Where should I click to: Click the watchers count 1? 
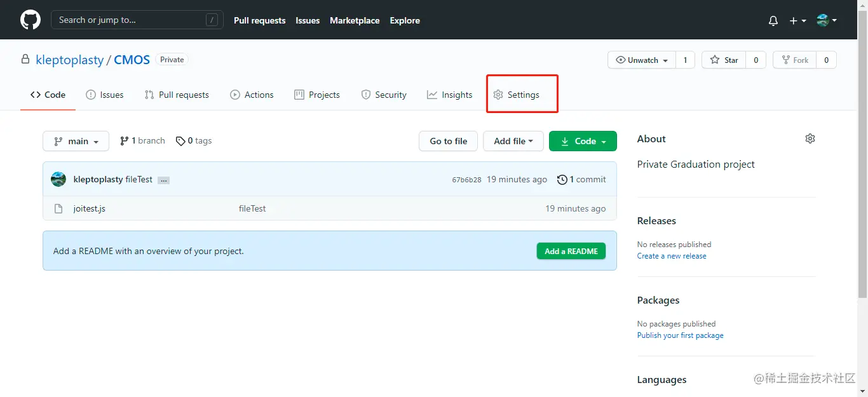685,60
